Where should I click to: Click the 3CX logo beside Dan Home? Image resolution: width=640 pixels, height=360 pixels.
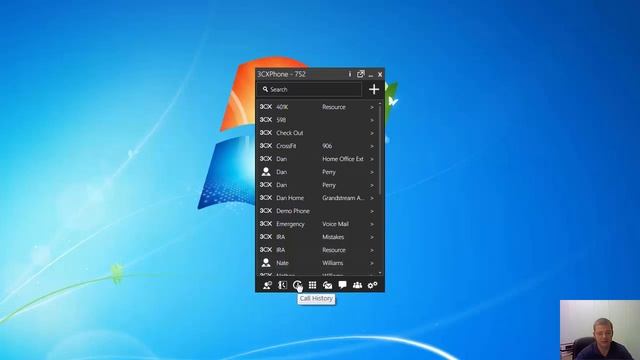coord(266,198)
